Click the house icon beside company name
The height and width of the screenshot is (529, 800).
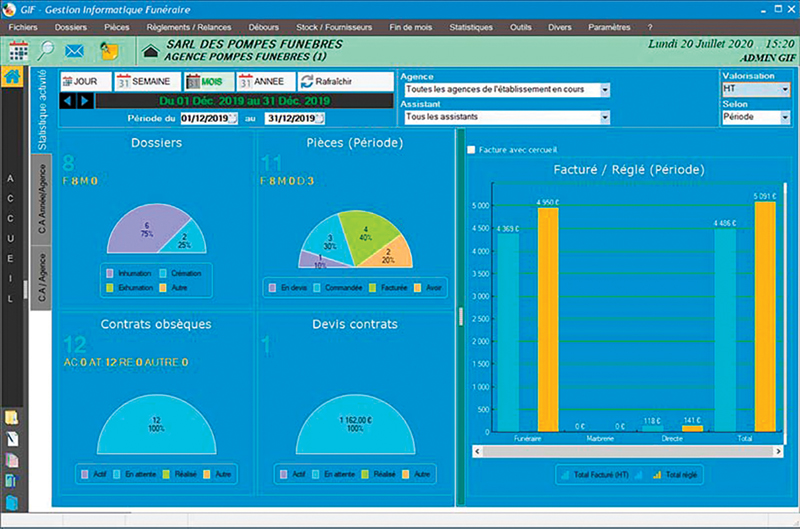[151, 51]
